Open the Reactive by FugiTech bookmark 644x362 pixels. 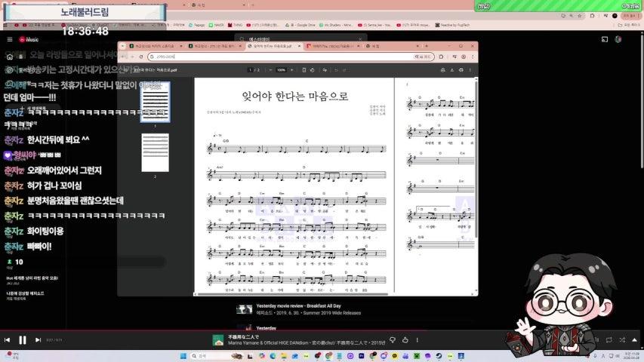(452, 25)
